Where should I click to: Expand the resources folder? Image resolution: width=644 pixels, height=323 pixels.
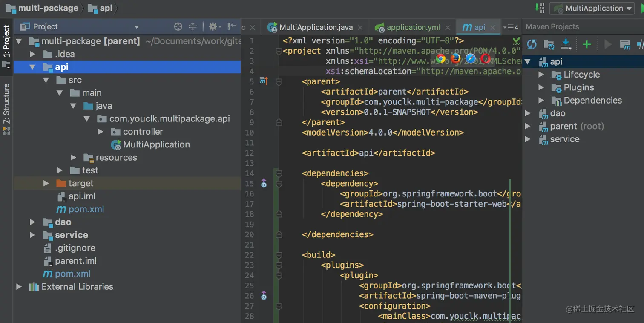(x=73, y=158)
